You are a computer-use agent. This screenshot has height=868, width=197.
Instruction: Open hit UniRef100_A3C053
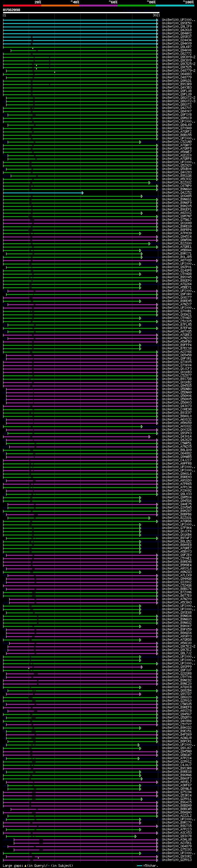point(177,833)
